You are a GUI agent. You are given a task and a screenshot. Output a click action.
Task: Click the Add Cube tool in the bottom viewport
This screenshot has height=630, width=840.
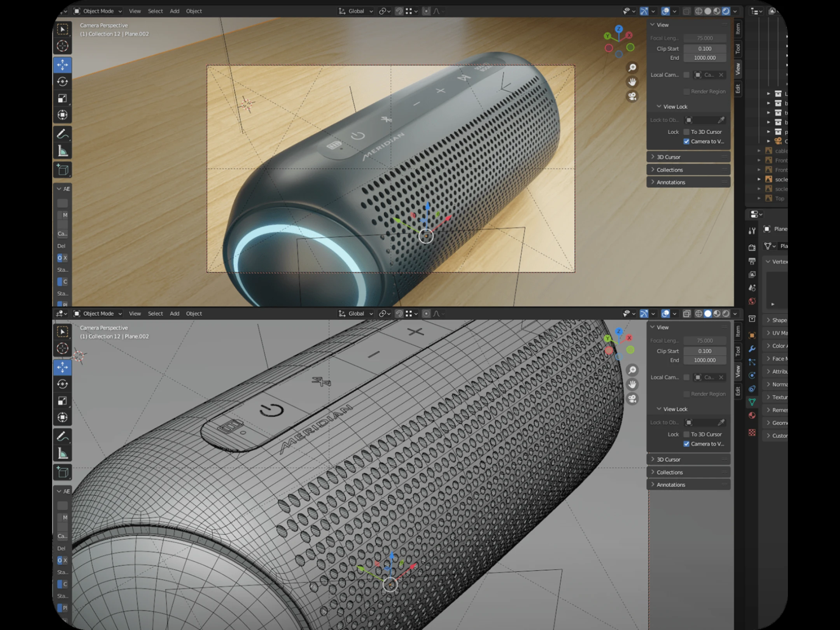coord(62,472)
